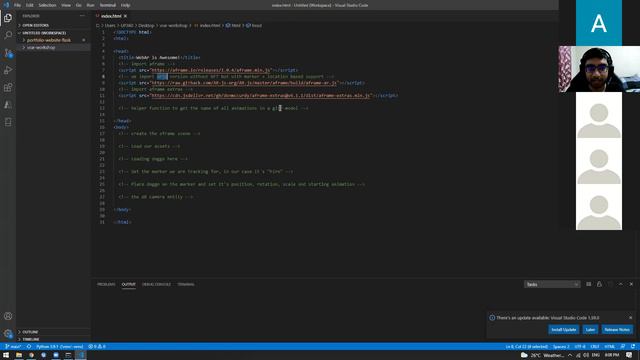
Task: Open the Run and Debug view
Action: (8, 70)
